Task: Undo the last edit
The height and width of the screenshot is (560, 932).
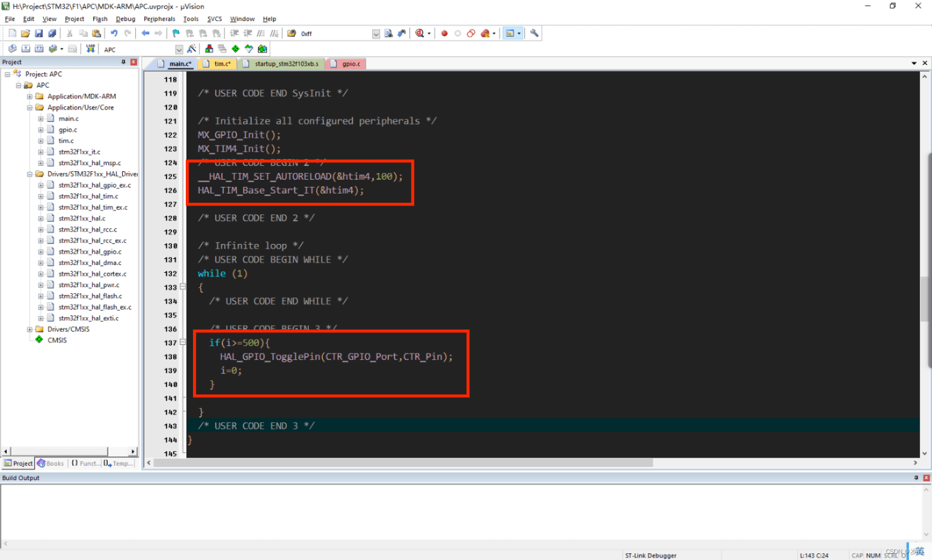Action: [x=114, y=33]
